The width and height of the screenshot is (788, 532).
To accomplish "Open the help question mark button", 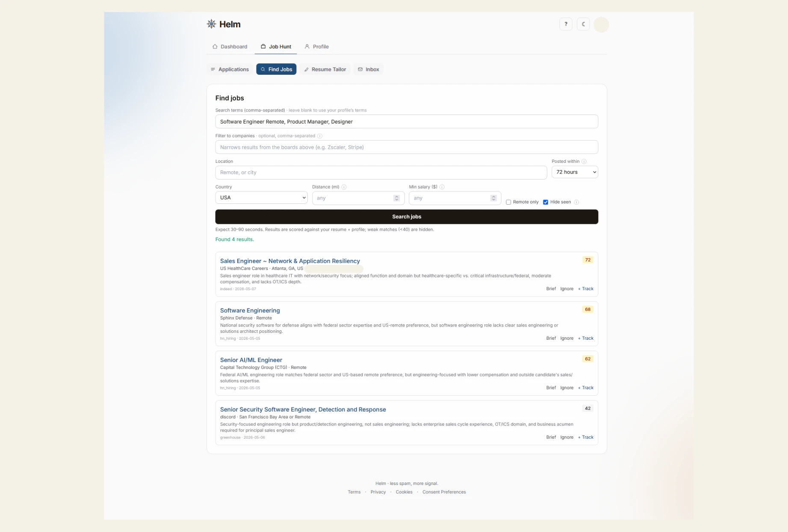I will pos(566,24).
